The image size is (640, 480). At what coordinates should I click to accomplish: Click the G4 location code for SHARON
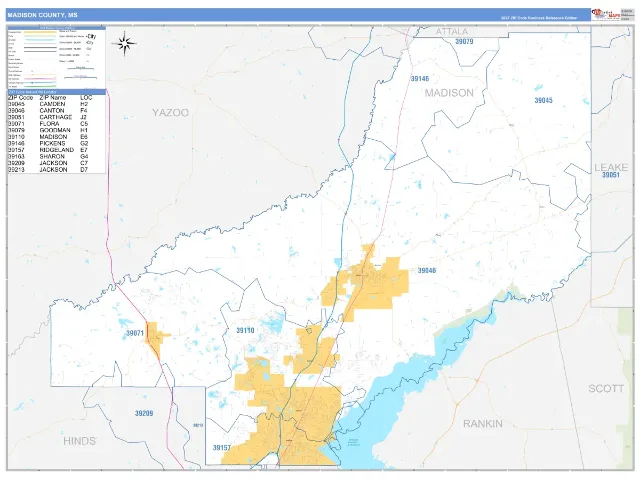tap(84, 156)
